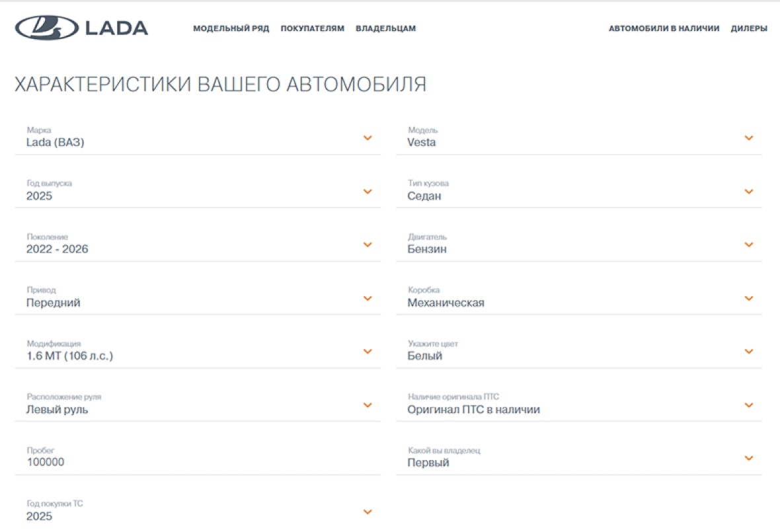Click the Пробег input field with 100000
This screenshot has width=780, height=532.
(198, 458)
